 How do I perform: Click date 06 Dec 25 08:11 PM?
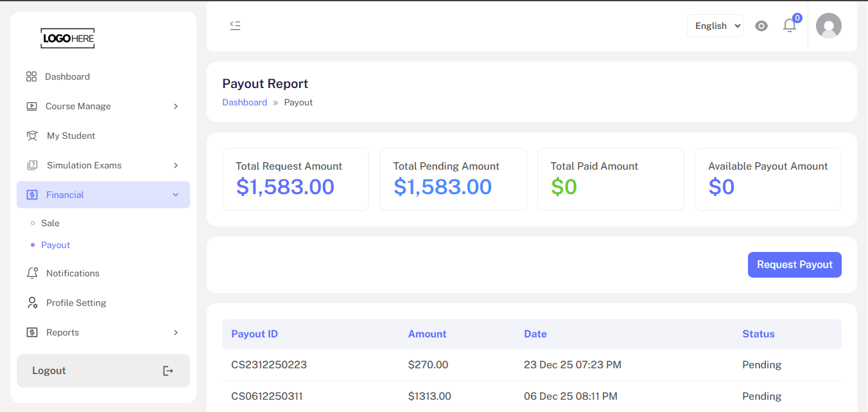point(571,396)
